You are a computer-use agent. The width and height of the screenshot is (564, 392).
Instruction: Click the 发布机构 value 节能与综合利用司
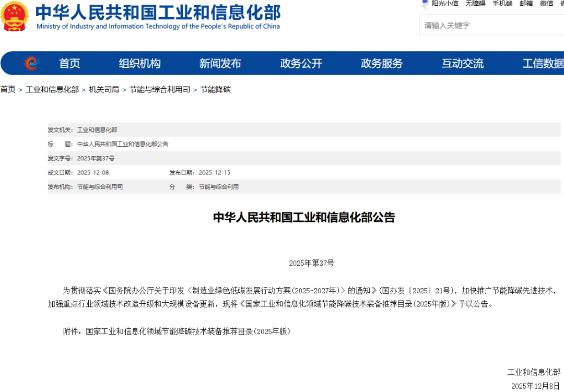(100, 187)
